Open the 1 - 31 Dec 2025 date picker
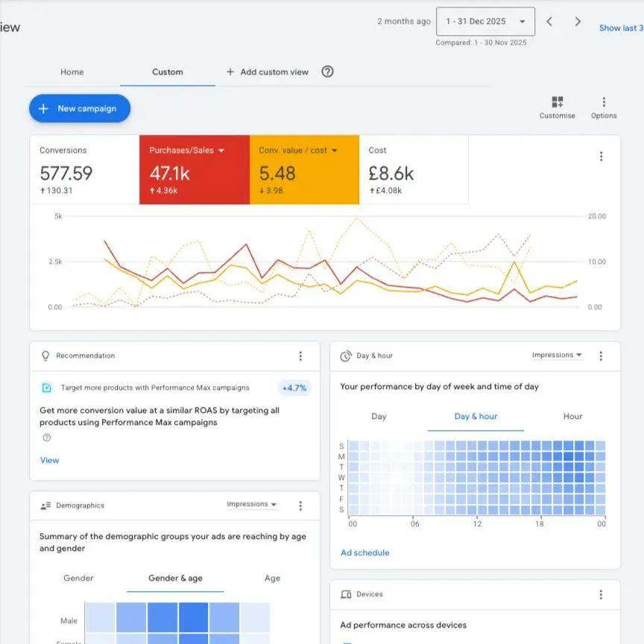Screen dimensions: 644x644 coord(485,22)
